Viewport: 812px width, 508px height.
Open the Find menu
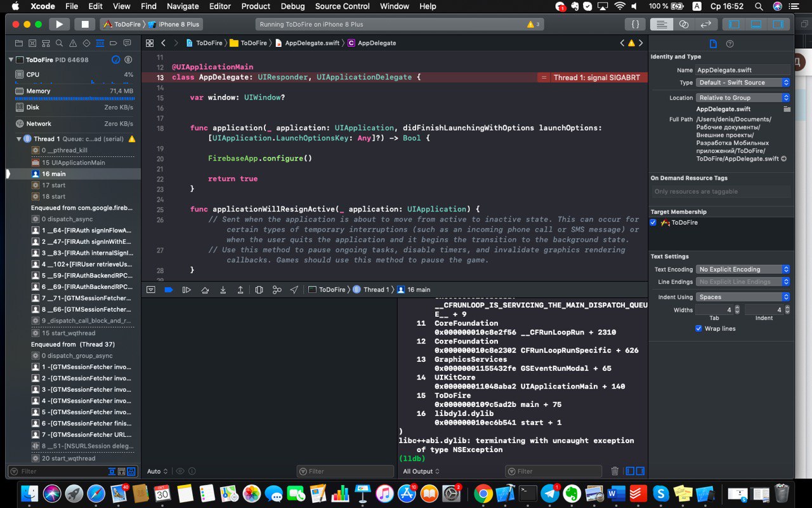coord(148,6)
